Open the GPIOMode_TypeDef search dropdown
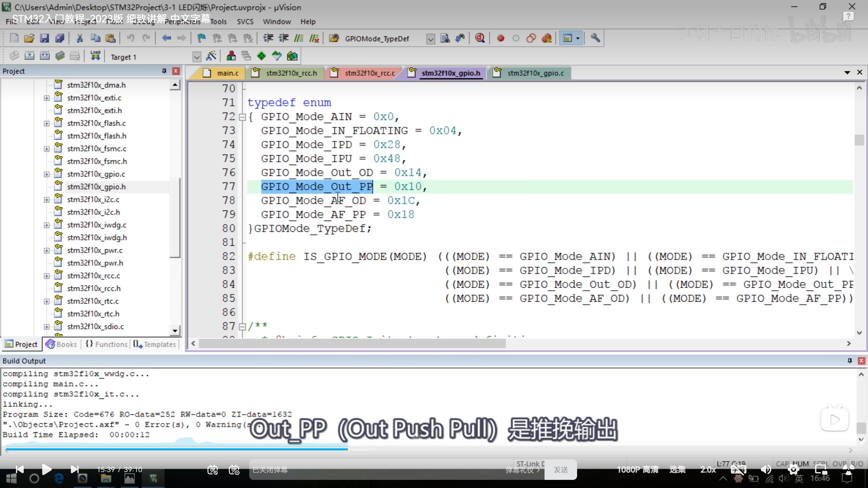This screenshot has height=488, width=868. click(x=430, y=39)
